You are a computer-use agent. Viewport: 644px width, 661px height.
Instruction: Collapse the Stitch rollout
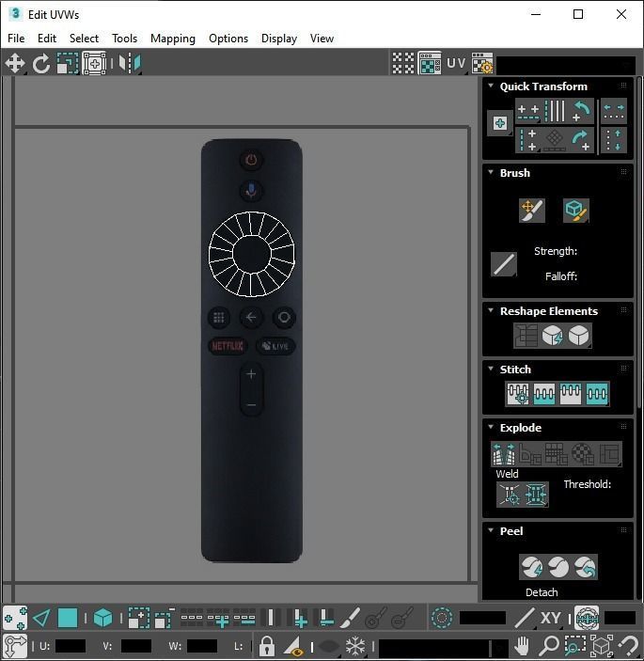[x=491, y=369]
